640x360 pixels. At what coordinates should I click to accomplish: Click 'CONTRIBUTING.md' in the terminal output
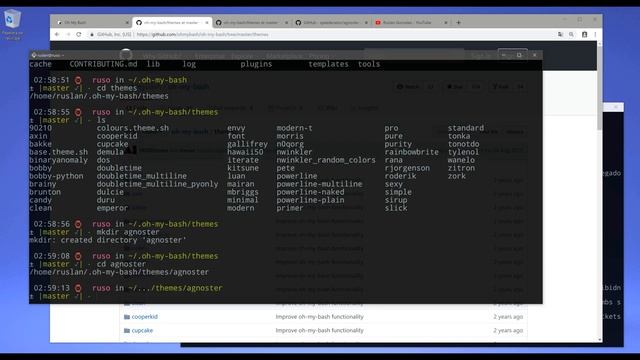click(x=103, y=64)
